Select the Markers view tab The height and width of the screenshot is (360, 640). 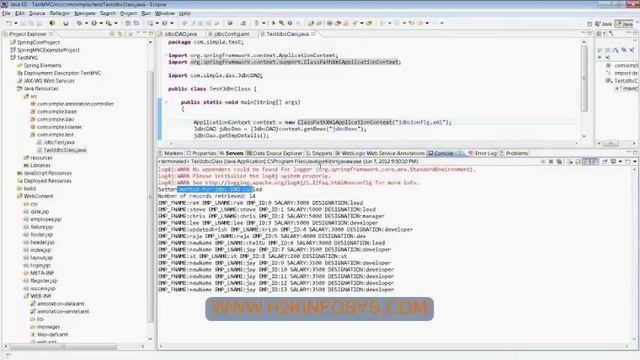(171, 153)
